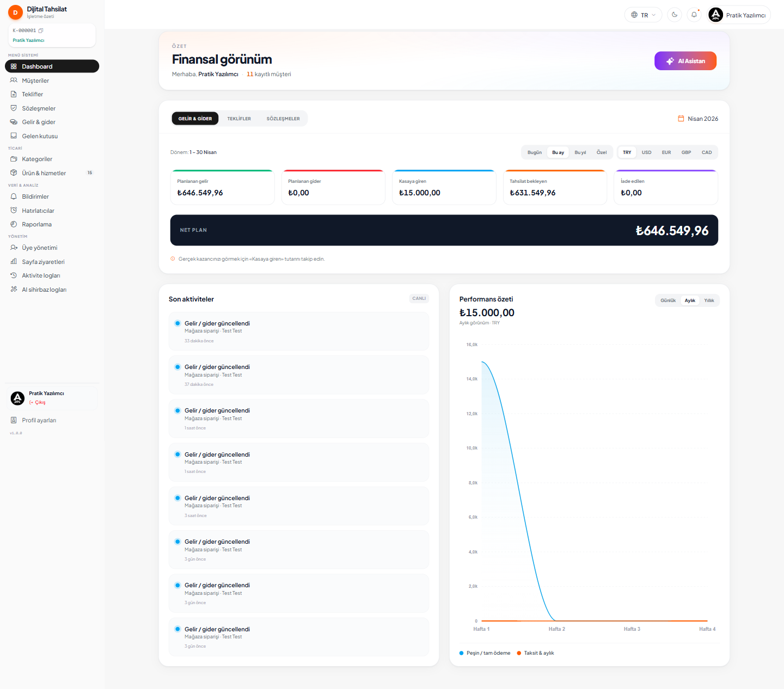
Task: Click the Teklifler document icon
Action: point(14,94)
